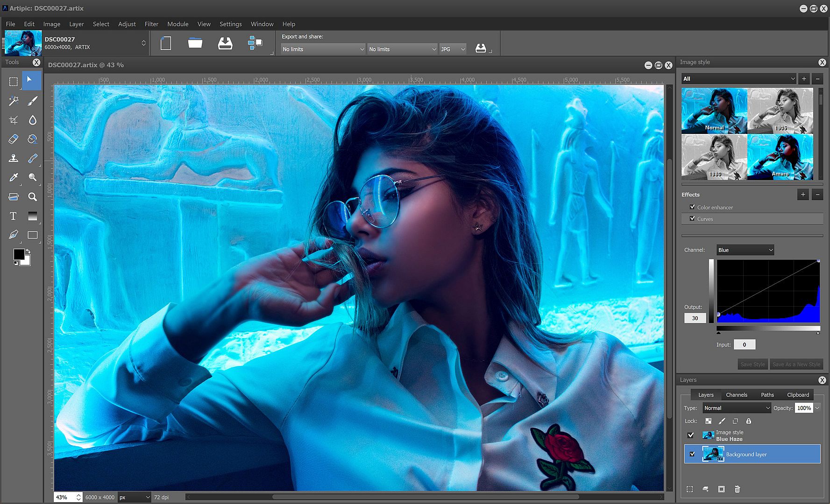Image resolution: width=830 pixels, height=504 pixels.
Task: Select the Clone Stamp tool
Action: (13, 158)
